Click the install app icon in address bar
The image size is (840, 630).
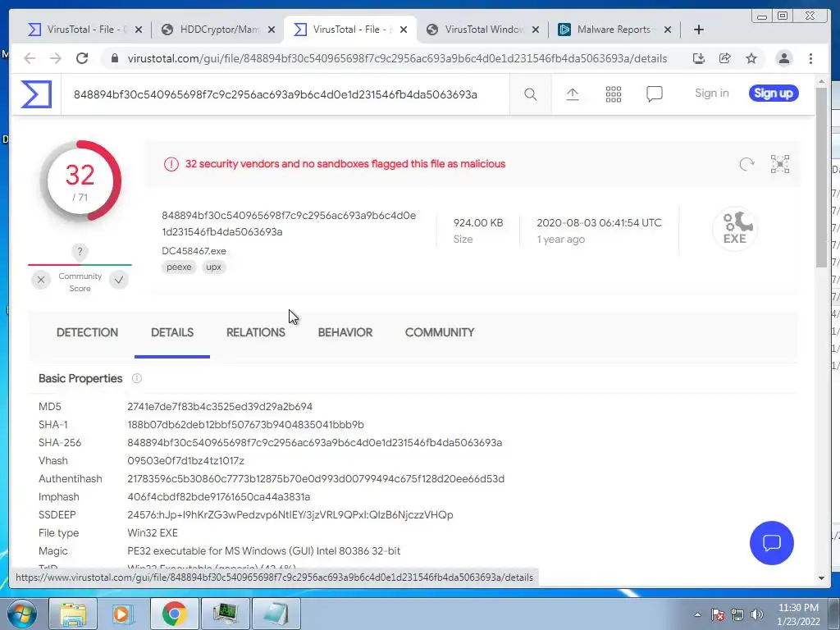(699, 58)
